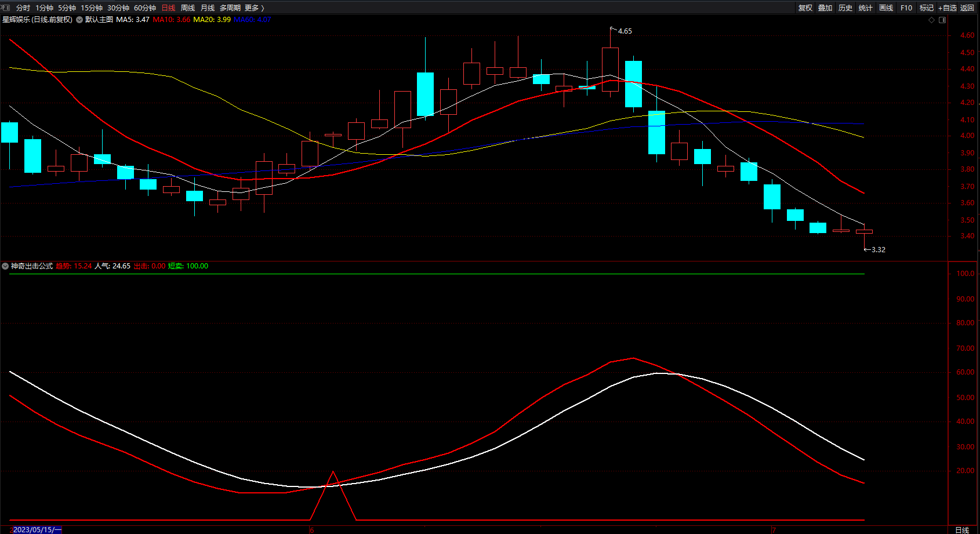This screenshot has height=534, width=980.
Task: Click the 3.32 low price marker
Action: (x=879, y=250)
